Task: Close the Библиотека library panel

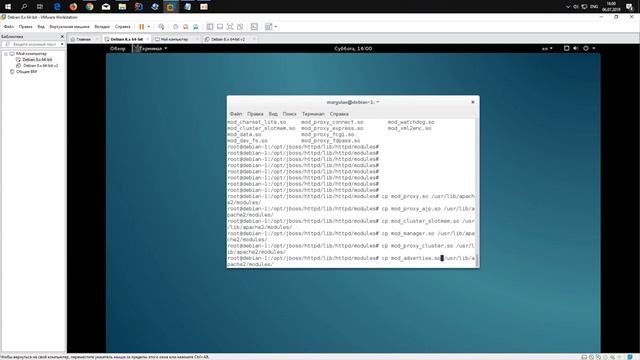Action: click(62, 36)
